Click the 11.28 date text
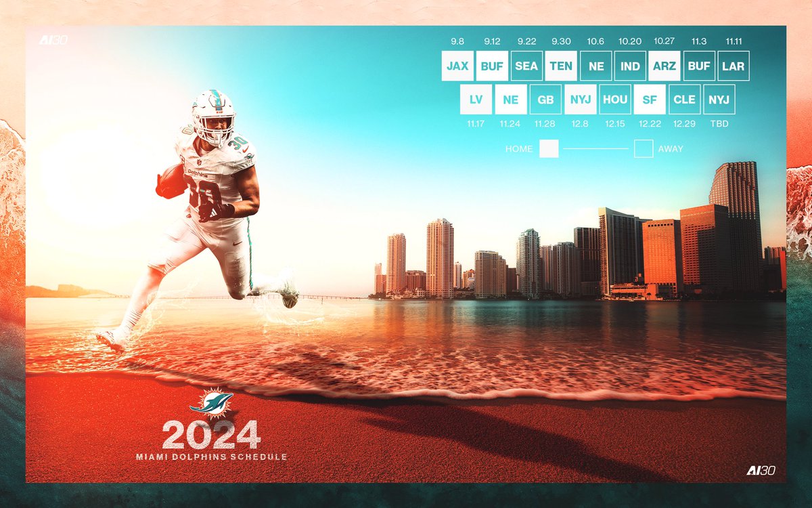The width and height of the screenshot is (812, 508). (x=545, y=124)
